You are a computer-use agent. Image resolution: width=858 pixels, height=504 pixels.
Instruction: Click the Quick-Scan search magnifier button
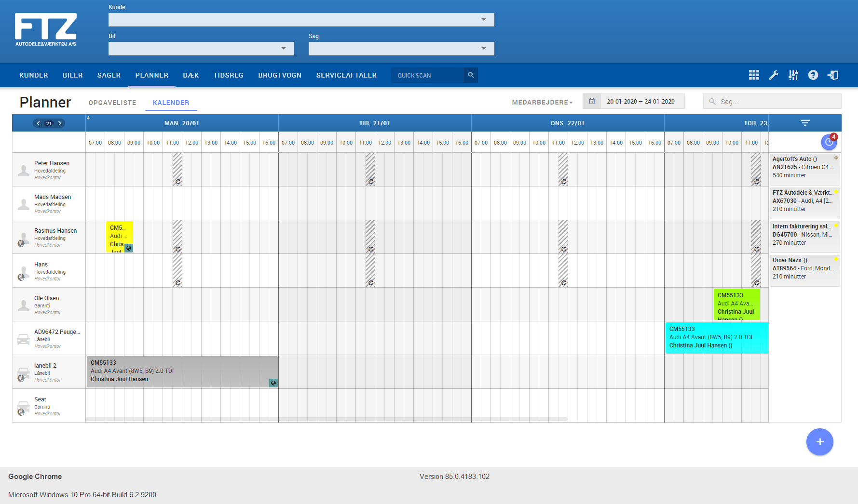471,75
